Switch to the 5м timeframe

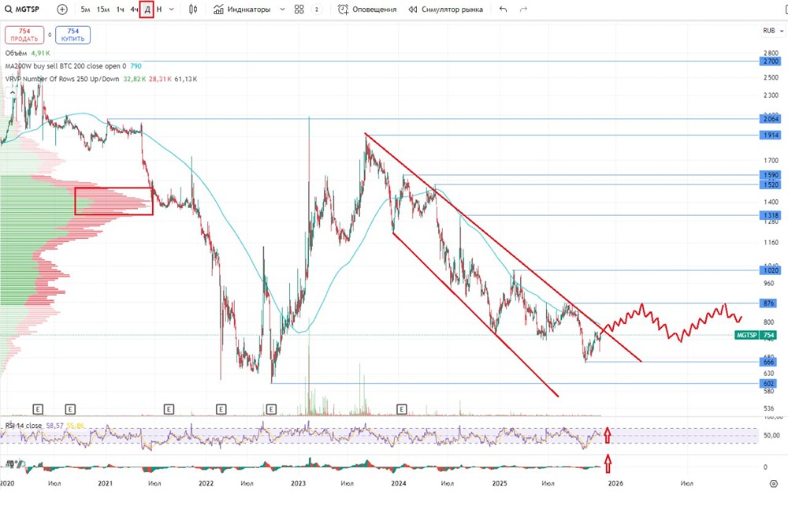coord(85,9)
